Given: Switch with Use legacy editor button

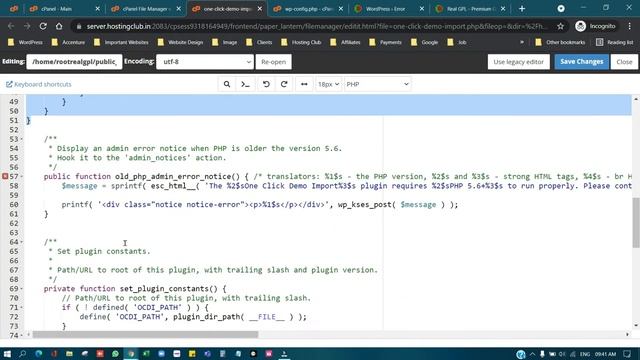Looking at the screenshot, I should tap(518, 62).
